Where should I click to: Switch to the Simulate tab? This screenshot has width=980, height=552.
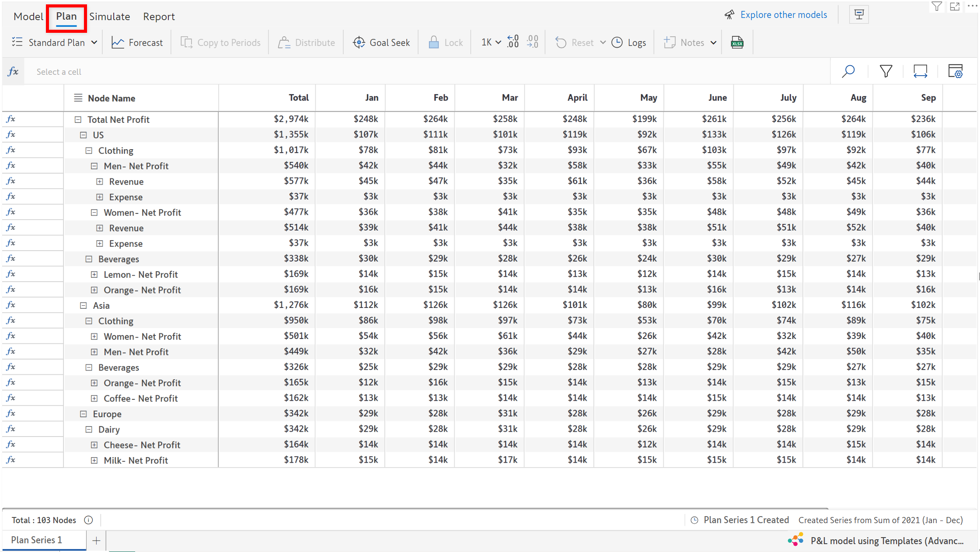(x=109, y=17)
